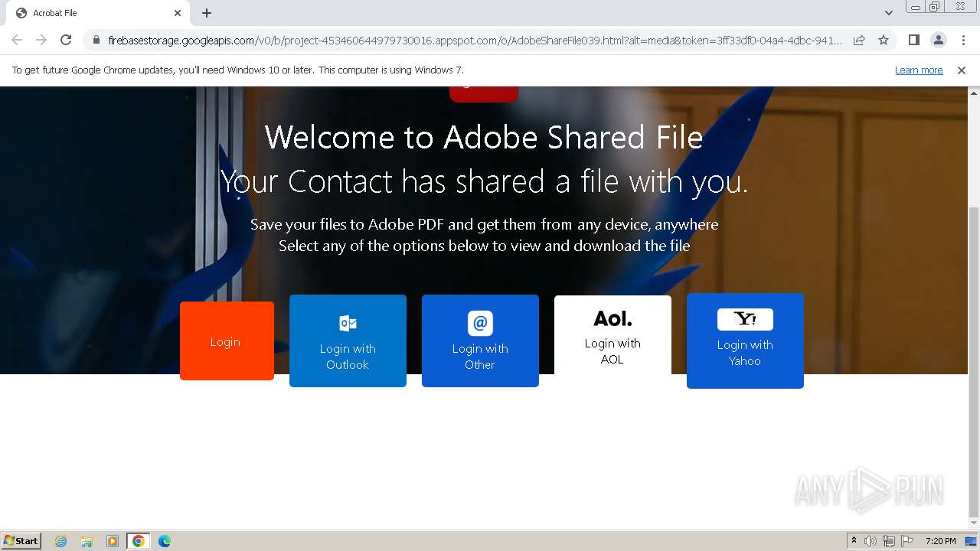Switch to Chrome in taskbar
The width and height of the screenshot is (980, 551).
pos(139,541)
